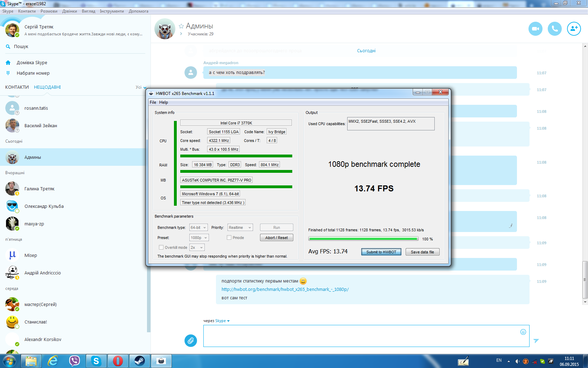
Task: Click the Run button
Action: pyautogui.click(x=276, y=227)
